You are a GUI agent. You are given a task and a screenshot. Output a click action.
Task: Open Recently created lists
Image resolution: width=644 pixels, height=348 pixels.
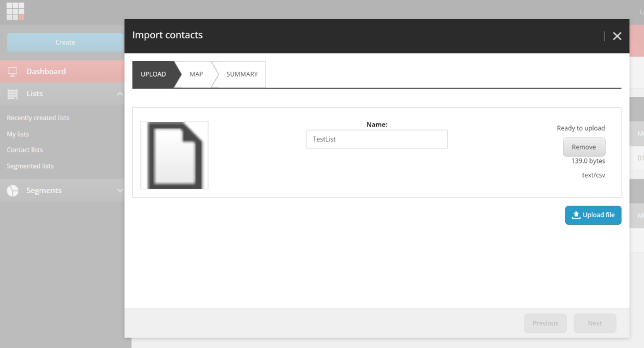(38, 118)
